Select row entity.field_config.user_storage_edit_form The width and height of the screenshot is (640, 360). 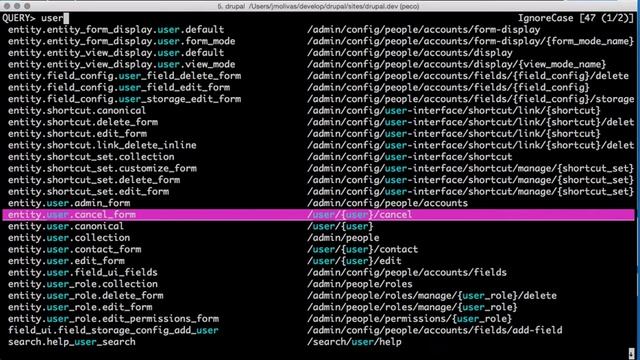tap(318, 99)
